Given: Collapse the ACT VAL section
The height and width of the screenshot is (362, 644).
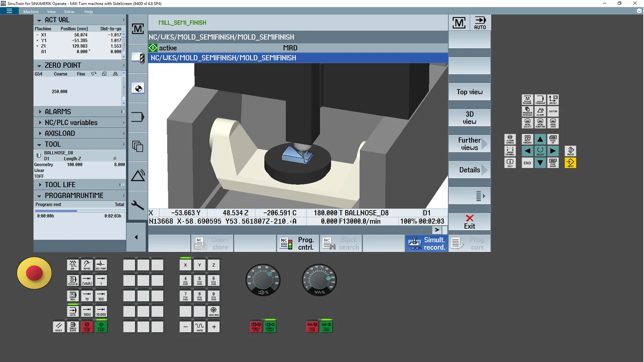Looking at the screenshot, I should 39,20.
